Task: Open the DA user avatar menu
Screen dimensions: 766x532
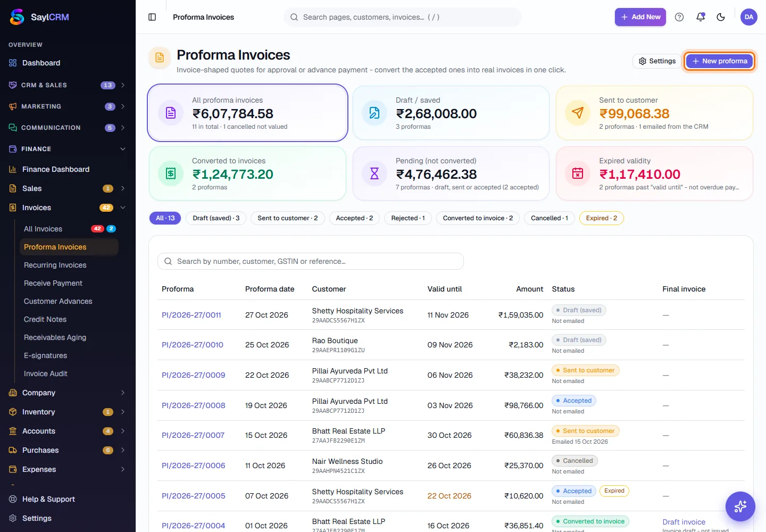Action: click(749, 17)
